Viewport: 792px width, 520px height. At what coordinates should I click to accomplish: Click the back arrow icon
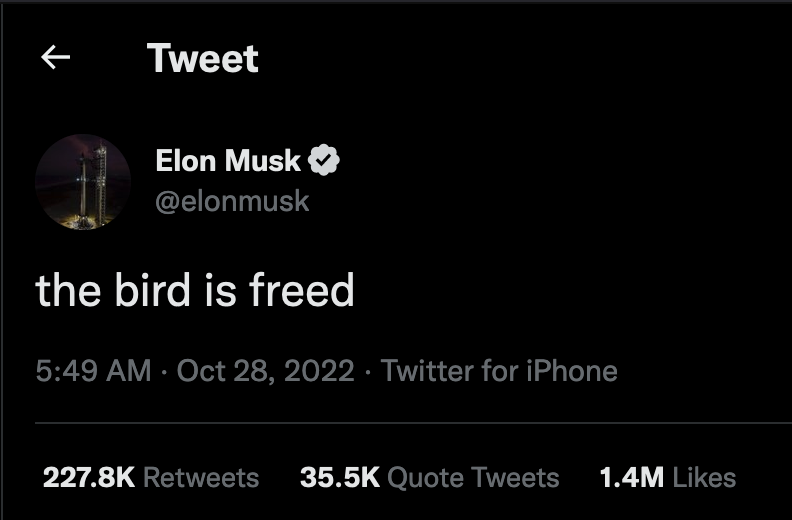[x=55, y=58]
